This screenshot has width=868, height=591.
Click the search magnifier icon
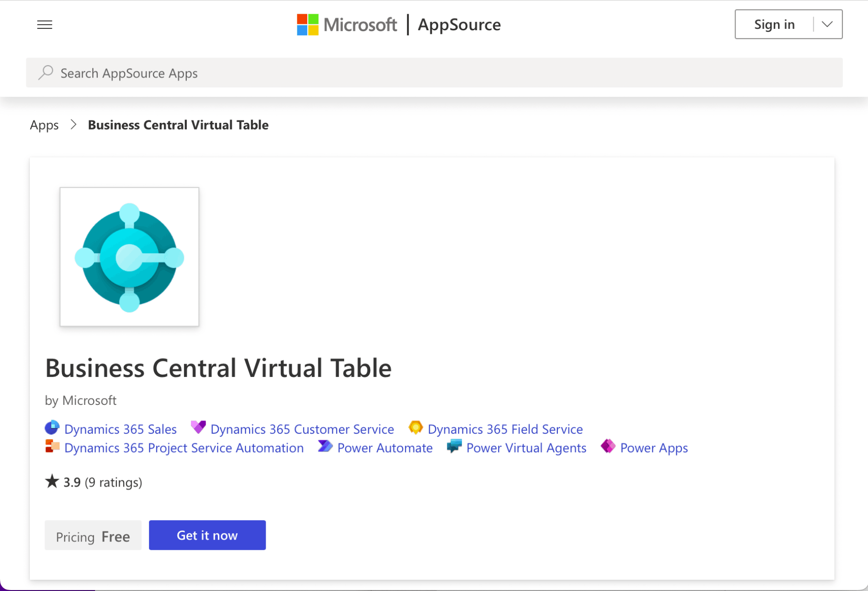point(46,73)
